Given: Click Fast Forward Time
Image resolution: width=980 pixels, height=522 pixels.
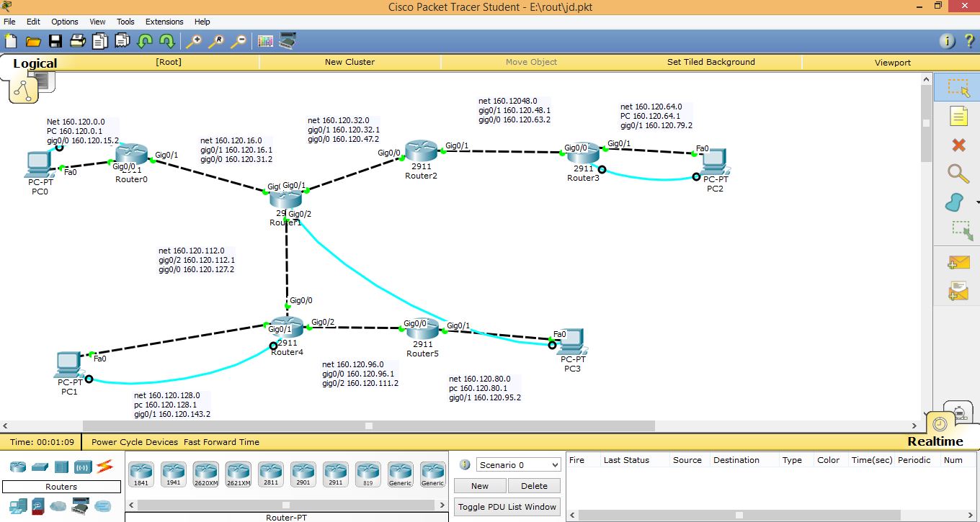Looking at the screenshot, I should coord(221,442).
